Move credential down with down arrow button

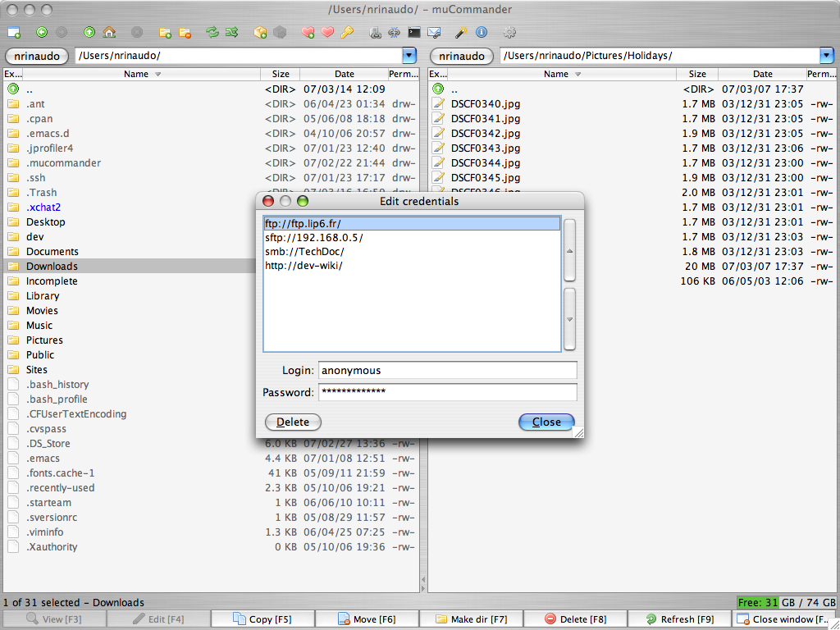click(569, 319)
